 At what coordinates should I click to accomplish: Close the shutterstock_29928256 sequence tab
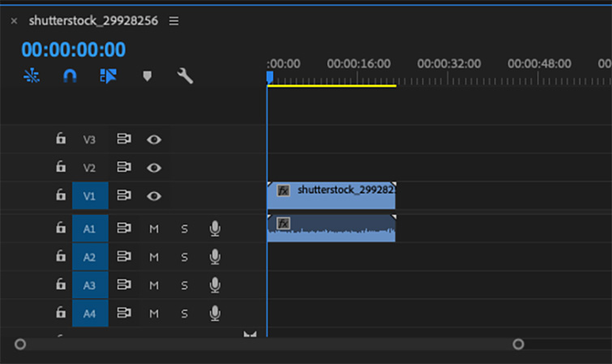(14, 21)
